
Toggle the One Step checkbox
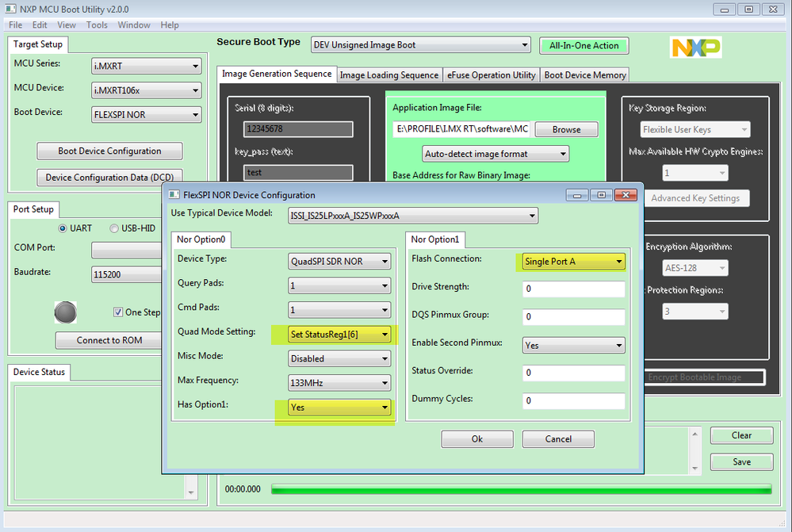point(117,312)
